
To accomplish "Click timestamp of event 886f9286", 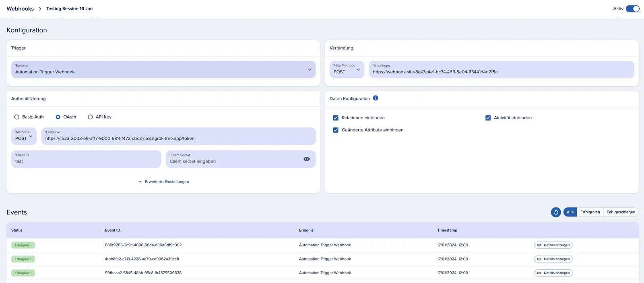I will (453, 245).
